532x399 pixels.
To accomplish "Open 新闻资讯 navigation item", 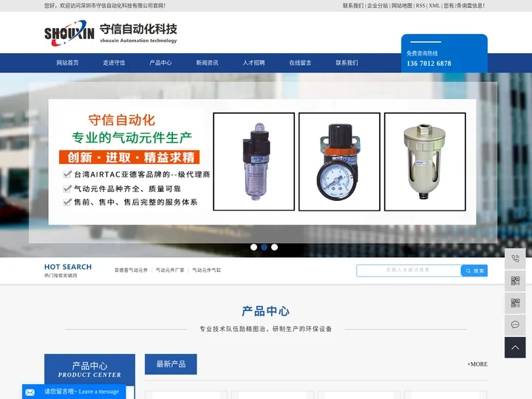I will pos(207,63).
